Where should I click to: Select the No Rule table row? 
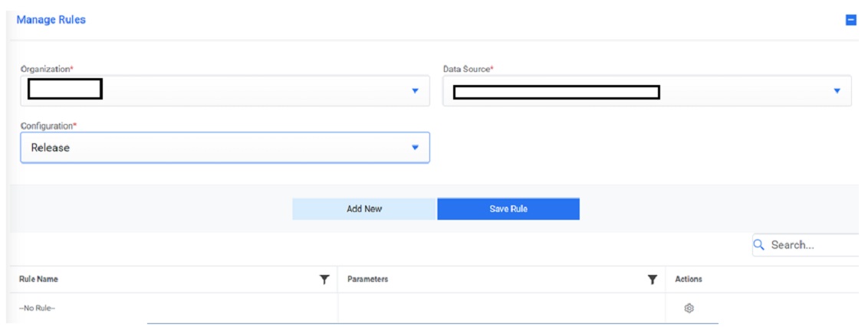click(38, 308)
